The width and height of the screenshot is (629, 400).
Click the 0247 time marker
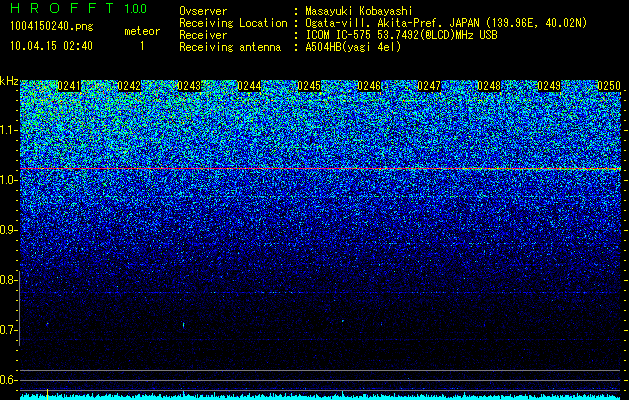tap(429, 86)
